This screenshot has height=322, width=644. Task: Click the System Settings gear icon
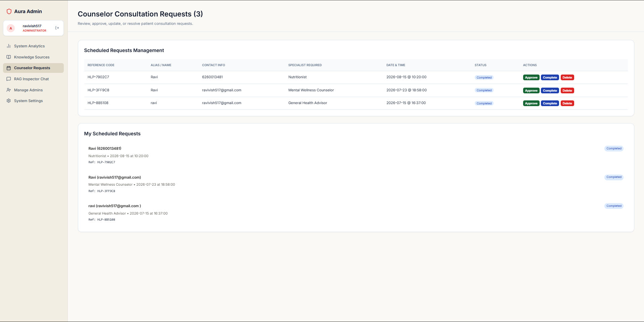tap(9, 101)
